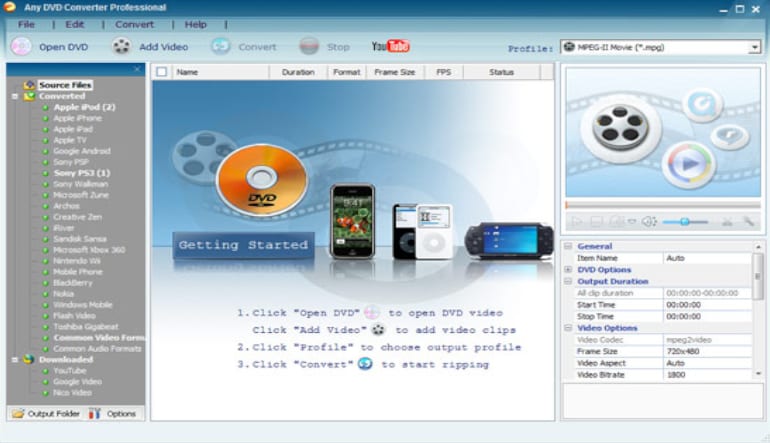Click the play button in preview controls
This screenshot has width=770, height=443.
[577, 222]
